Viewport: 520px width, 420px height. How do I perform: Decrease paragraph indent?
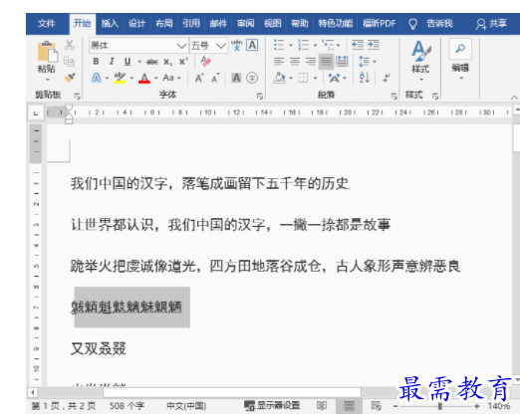coord(358,45)
